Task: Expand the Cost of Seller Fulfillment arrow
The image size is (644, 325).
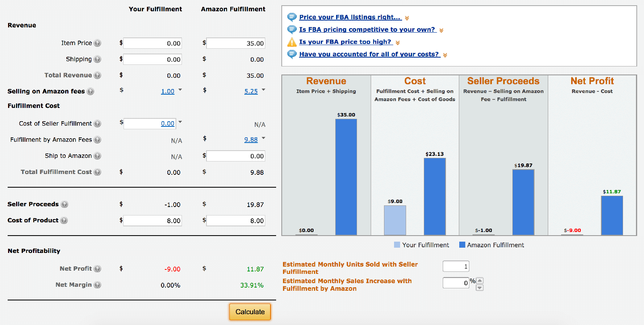Action: (180, 122)
